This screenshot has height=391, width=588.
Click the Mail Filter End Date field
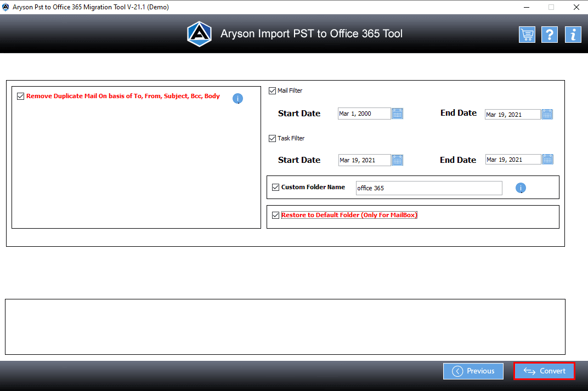[x=513, y=114]
